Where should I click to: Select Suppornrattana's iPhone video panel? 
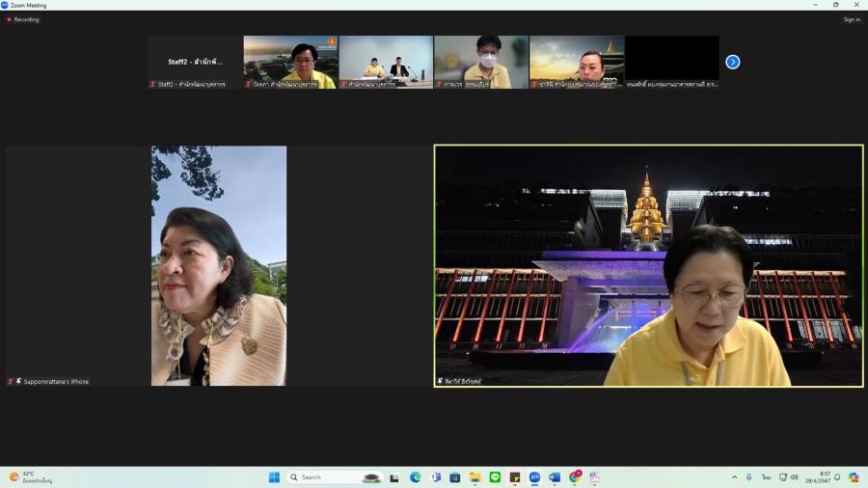(219, 265)
